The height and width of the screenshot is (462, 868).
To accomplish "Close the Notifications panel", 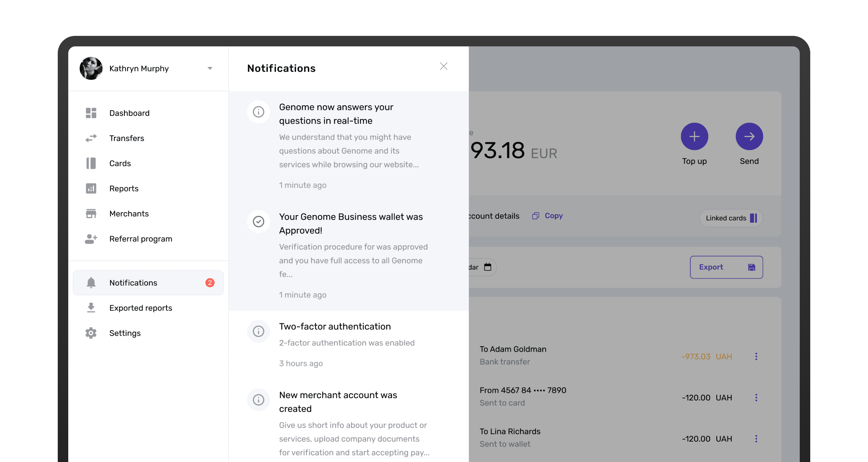I will point(444,66).
